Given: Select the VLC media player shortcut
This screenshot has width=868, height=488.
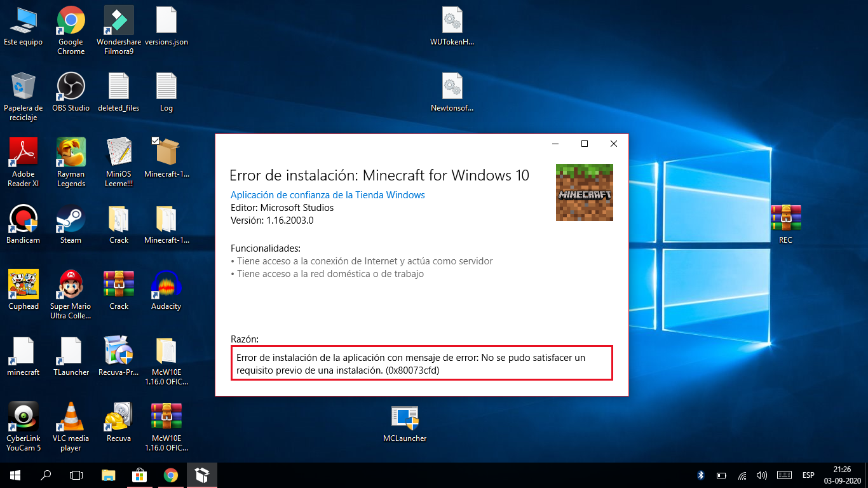Looking at the screenshot, I should [71, 427].
